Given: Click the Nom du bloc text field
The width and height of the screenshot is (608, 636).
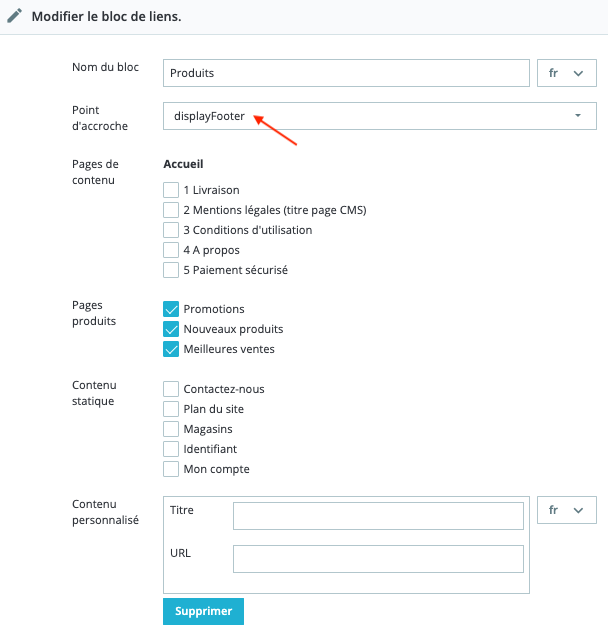Looking at the screenshot, I should (x=345, y=73).
